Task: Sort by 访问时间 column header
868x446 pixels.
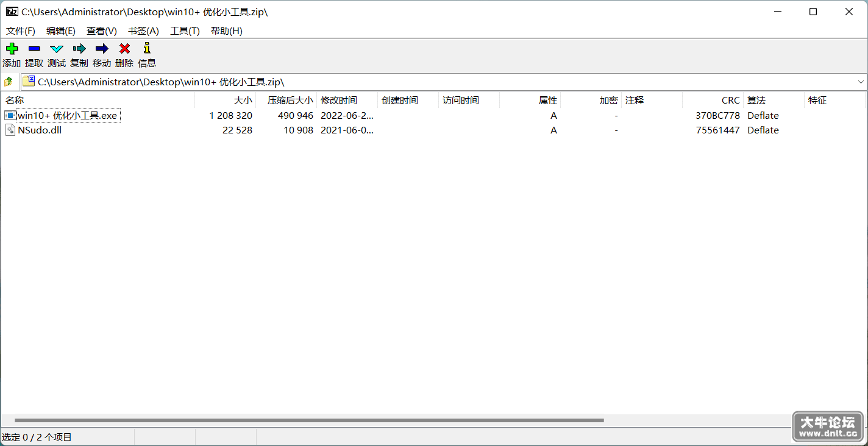Action: coord(469,101)
